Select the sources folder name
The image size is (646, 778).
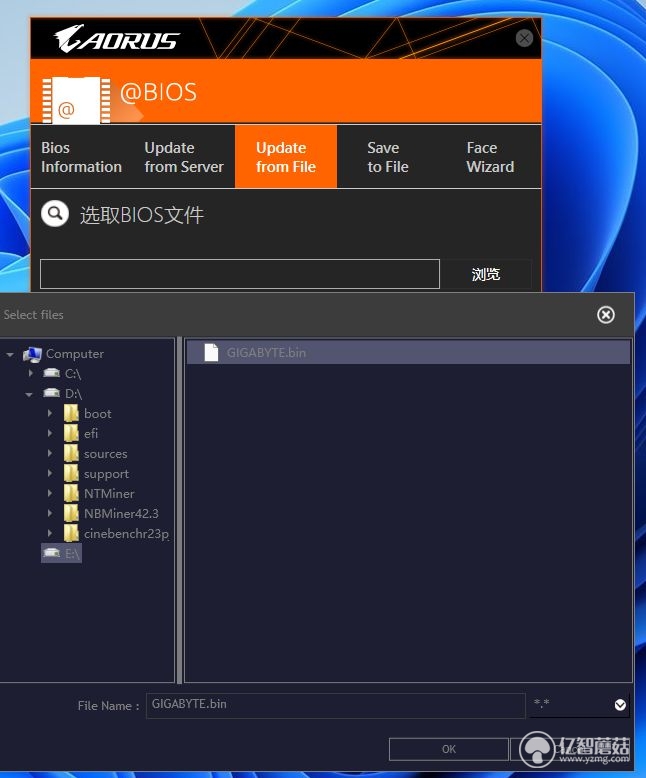pos(105,454)
